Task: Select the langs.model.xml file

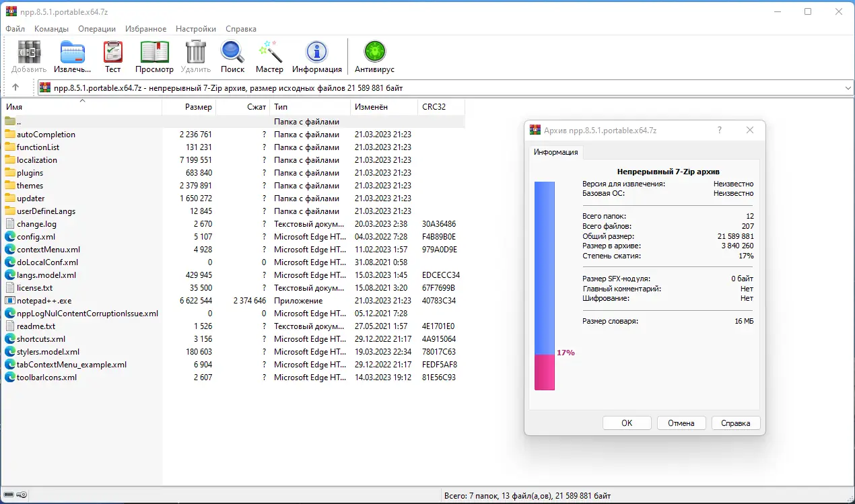Action: 46,275
